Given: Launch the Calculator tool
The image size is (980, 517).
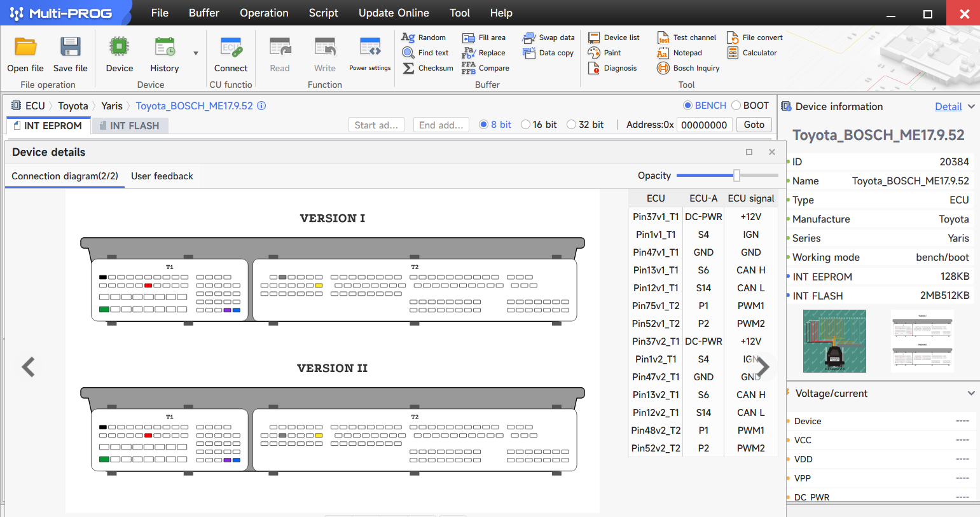Looking at the screenshot, I should coord(752,53).
